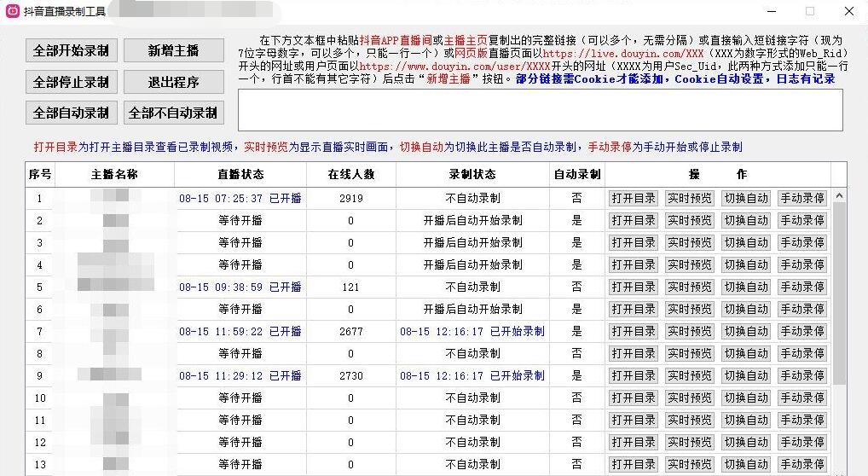Click 切换自动 in row 1
The width and height of the screenshot is (868, 476).
746,199
